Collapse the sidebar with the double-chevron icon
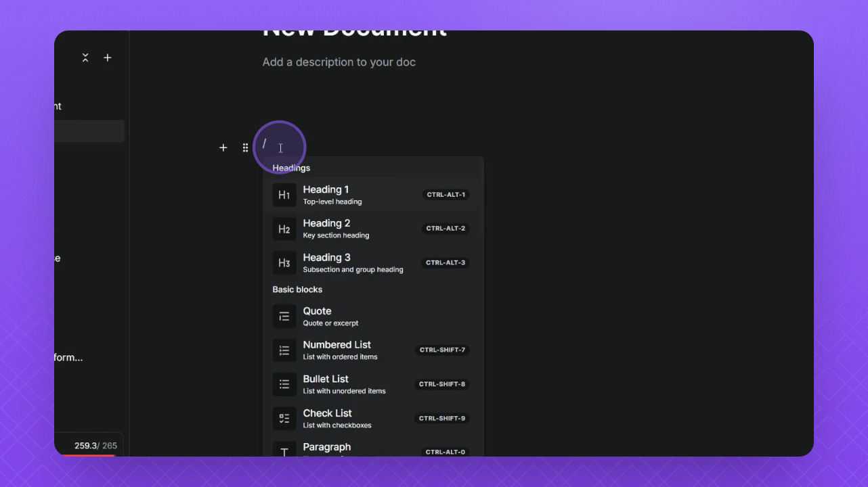 pos(85,58)
